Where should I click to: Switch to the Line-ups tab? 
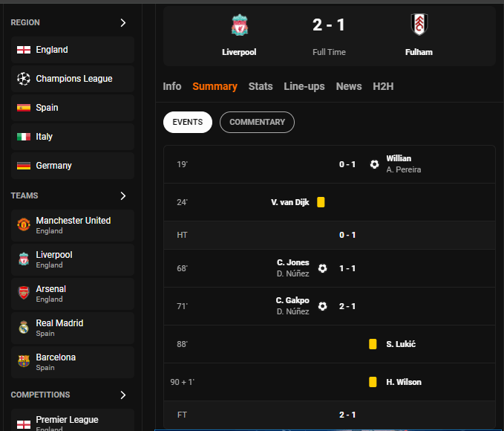(304, 86)
